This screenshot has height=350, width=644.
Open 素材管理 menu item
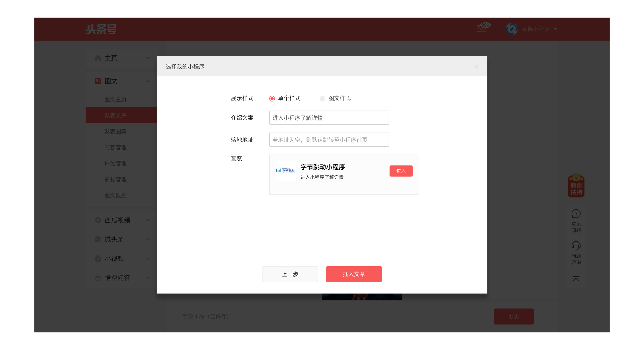[115, 179]
